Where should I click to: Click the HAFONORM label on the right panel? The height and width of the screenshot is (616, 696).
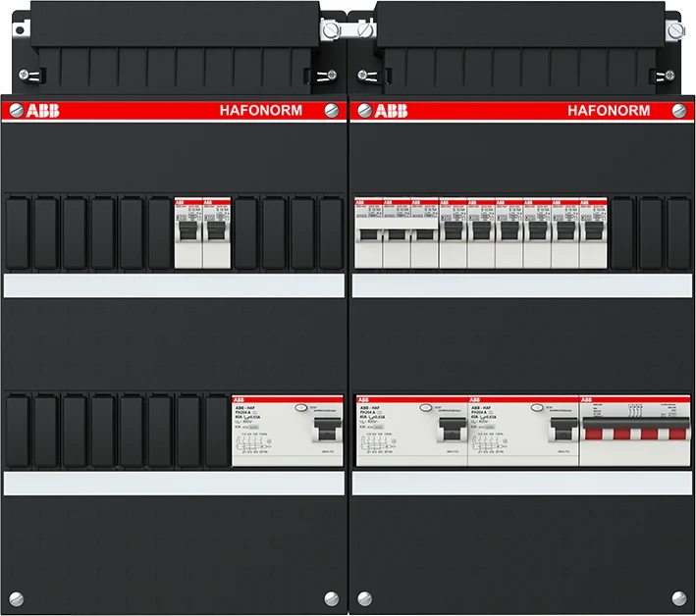(608, 111)
